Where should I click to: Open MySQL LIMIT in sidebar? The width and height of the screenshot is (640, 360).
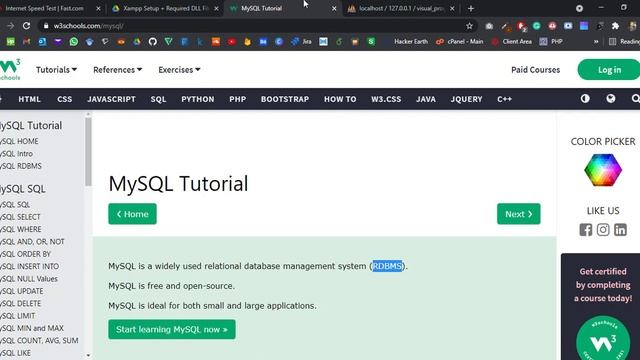(18, 316)
